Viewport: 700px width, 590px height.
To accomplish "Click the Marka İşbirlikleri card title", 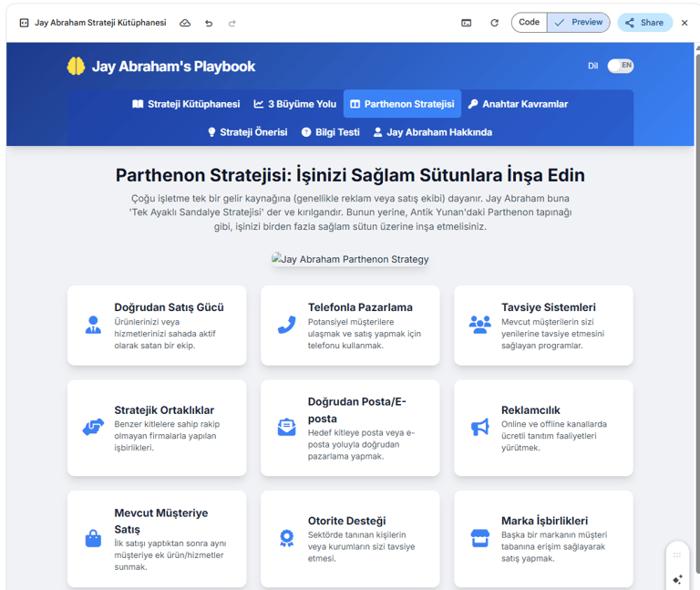I will 544,521.
